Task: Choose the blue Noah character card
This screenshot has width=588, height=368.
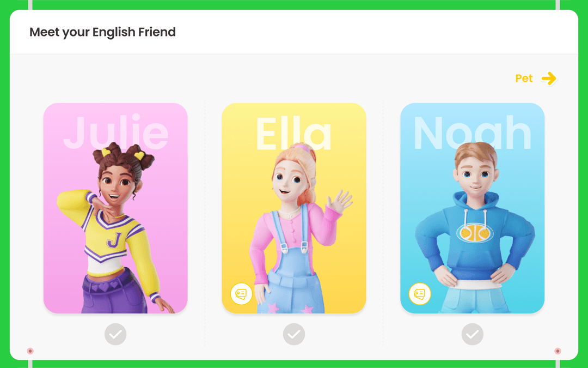Action: (x=473, y=208)
